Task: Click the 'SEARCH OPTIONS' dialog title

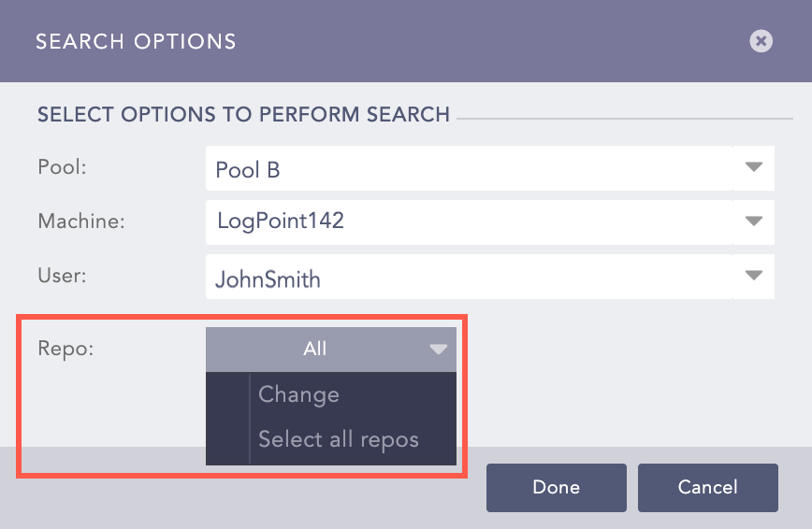Action: click(136, 42)
